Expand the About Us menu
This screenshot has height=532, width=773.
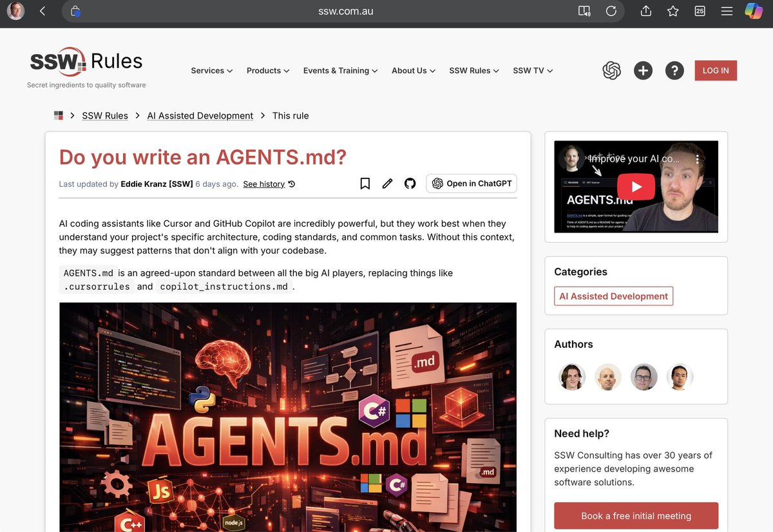414,71
